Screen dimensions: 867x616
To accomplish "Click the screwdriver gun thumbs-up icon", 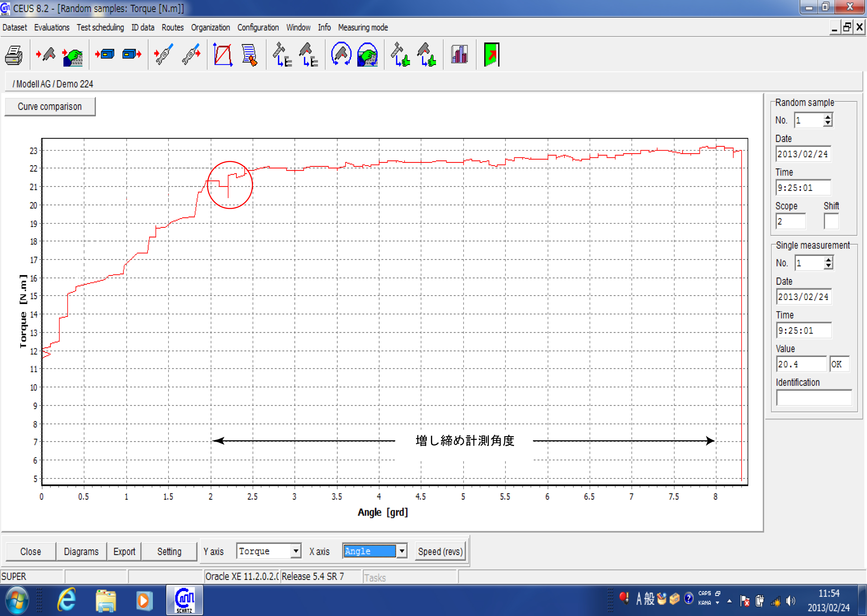I will point(427,55).
